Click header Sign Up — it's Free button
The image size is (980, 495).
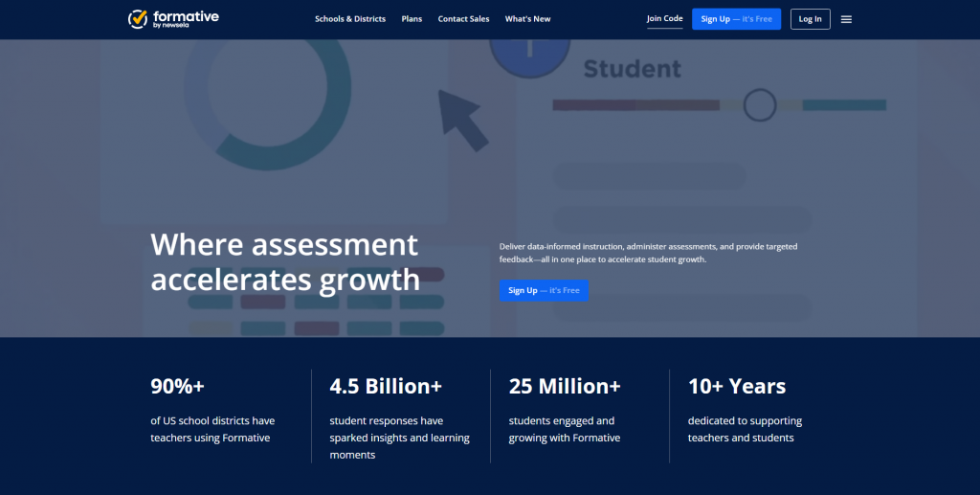pyautogui.click(x=736, y=19)
